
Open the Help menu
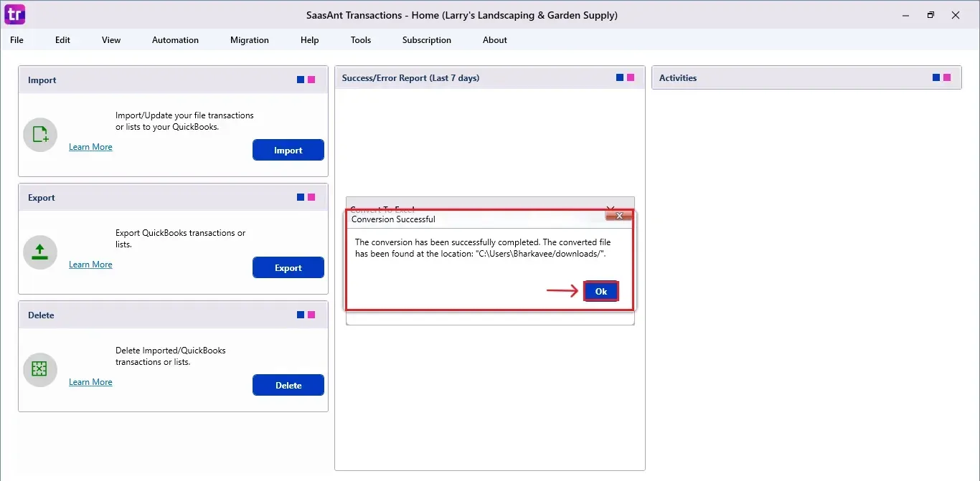pyautogui.click(x=310, y=40)
